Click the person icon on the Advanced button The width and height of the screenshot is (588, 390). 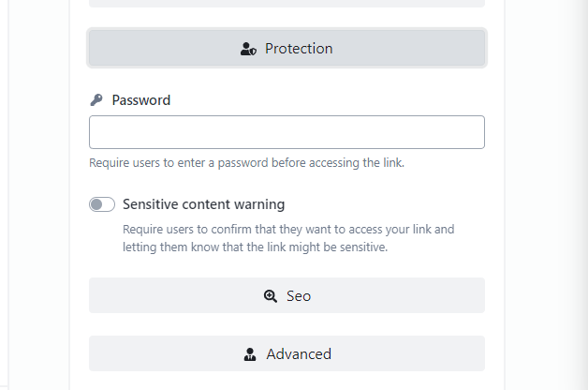pos(250,354)
